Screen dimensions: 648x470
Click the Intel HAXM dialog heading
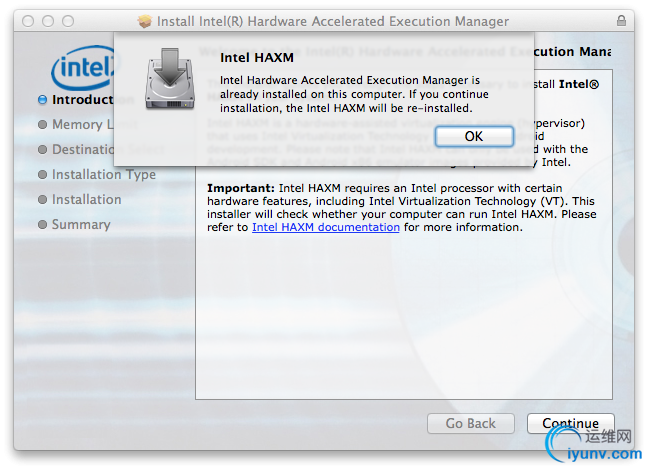pyautogui.click(x=257, y=57)
